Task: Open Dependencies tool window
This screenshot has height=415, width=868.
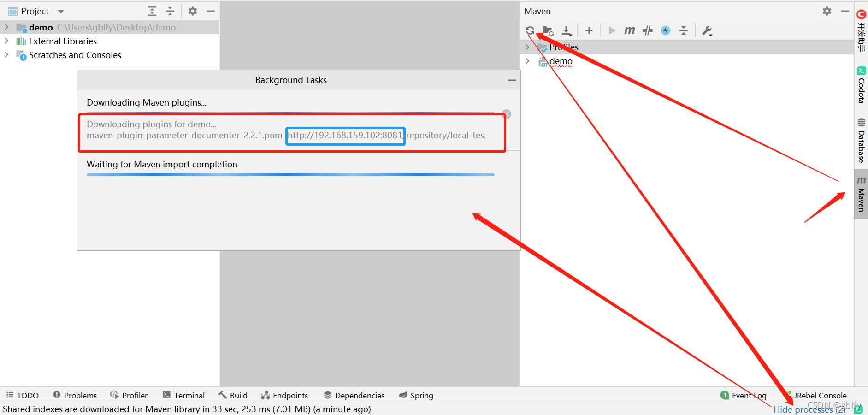Action: coord(354,395)
